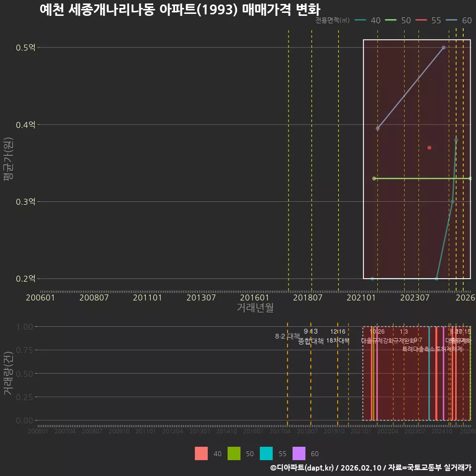Click '202204' on the volume chart's x-axis
The height and width of the screenshot is (476, 476).
click(388, 431)
